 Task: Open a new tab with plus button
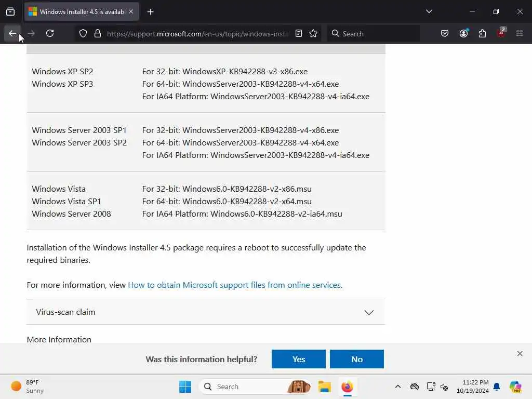[x=150, y=12]
